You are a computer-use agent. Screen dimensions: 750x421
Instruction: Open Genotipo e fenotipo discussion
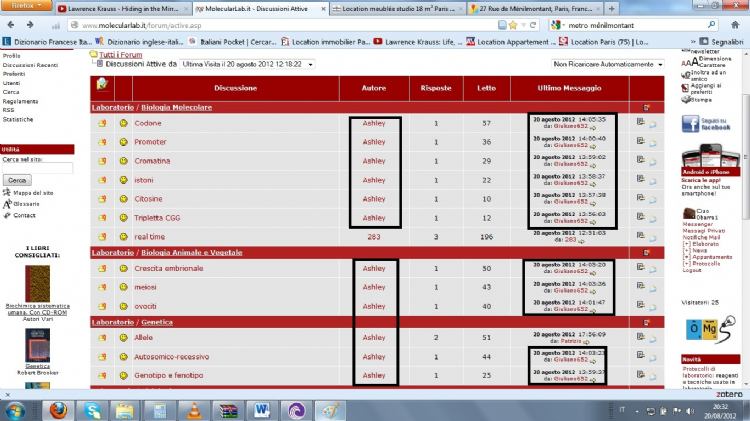tap(169, 376)
